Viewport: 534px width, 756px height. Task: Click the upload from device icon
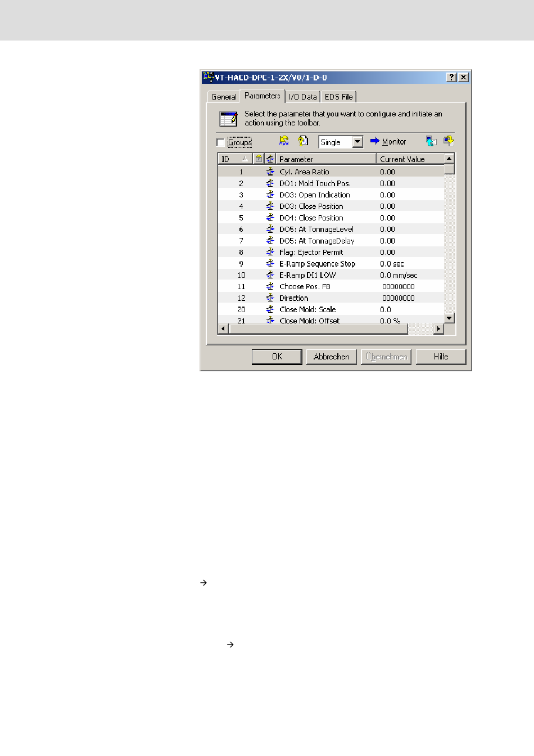pos(431,141)
